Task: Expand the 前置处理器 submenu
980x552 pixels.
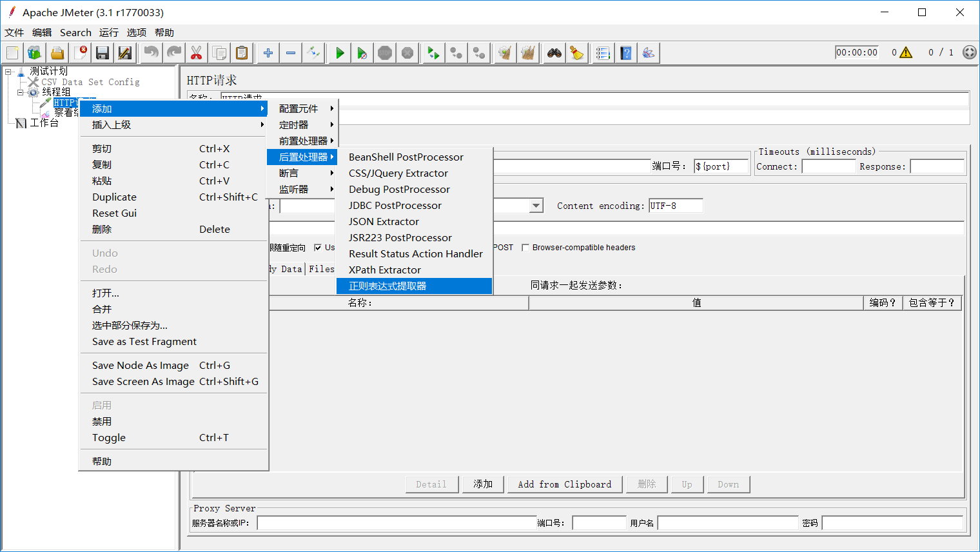Action: pyautogui.click(x=303, y=141)
